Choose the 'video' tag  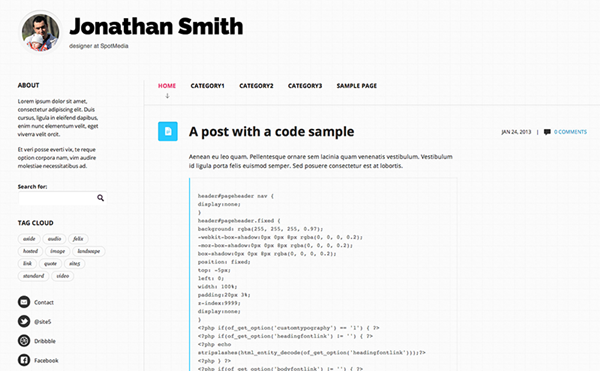point(63,276)
